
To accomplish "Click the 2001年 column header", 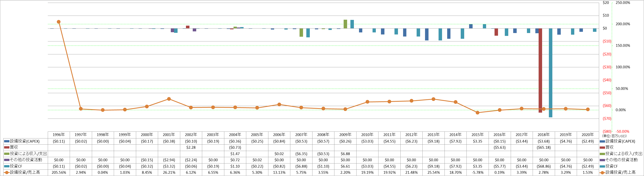I will tap(169, 135).
